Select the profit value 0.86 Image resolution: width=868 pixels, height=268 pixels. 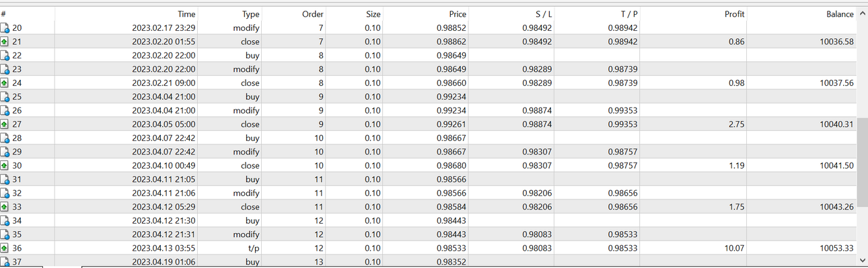(736, 42)
